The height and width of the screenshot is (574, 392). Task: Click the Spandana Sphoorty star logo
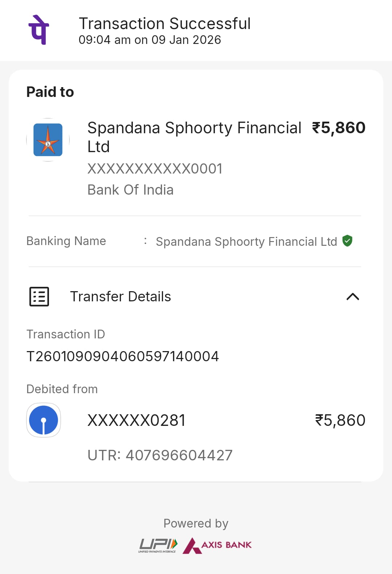coord(48,140)
